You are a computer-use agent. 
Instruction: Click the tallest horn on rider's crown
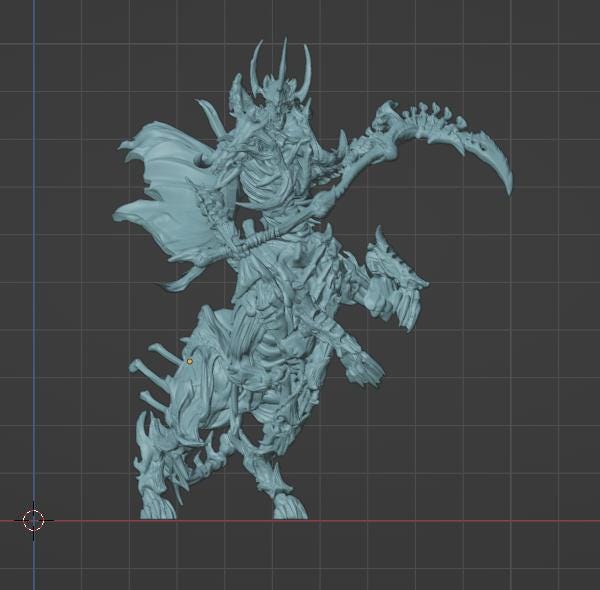pos(284,62)
